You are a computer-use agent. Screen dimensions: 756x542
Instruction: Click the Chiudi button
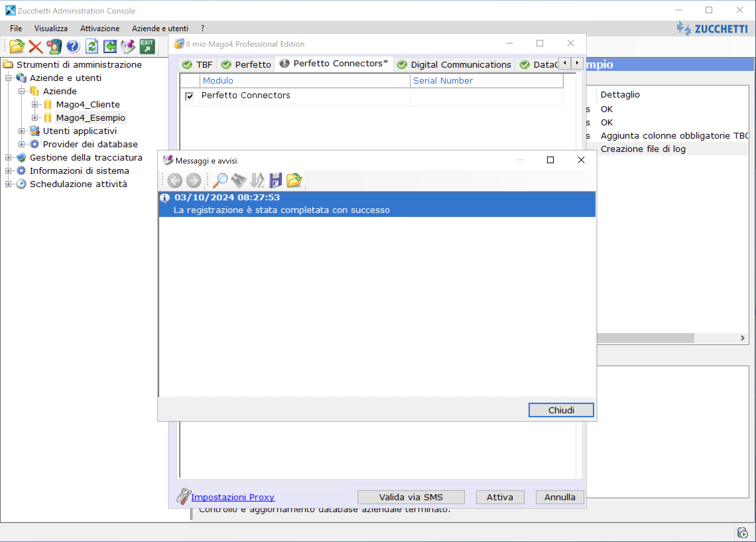[561, 410]
